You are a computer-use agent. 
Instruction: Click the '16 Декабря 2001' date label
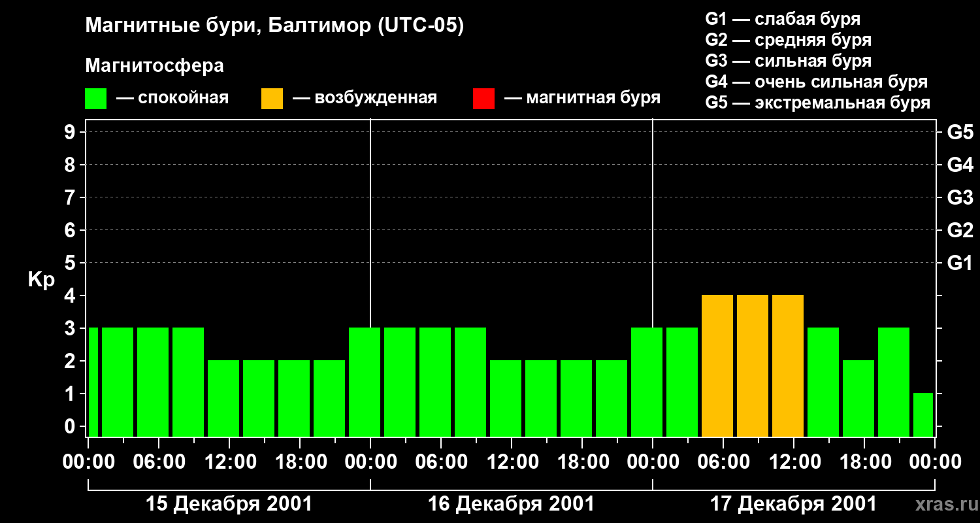pos(511,504)
